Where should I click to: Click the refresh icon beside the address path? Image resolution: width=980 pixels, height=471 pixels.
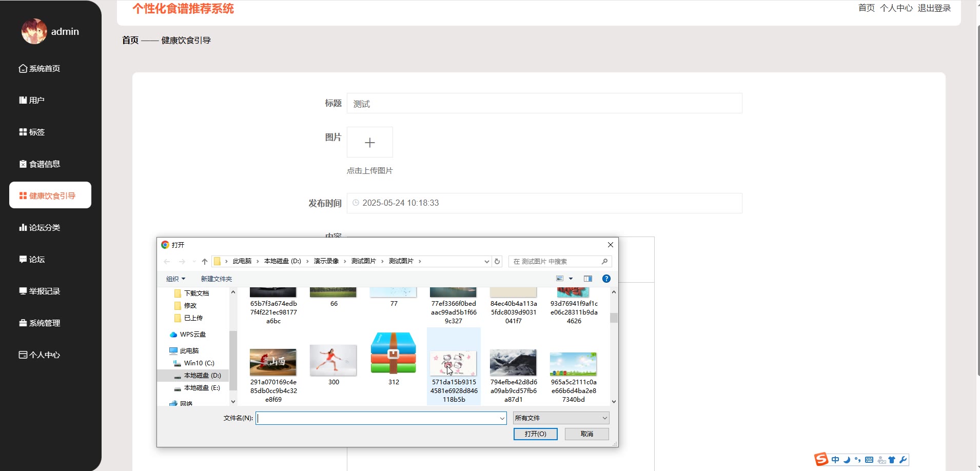[x=497, y=262]
